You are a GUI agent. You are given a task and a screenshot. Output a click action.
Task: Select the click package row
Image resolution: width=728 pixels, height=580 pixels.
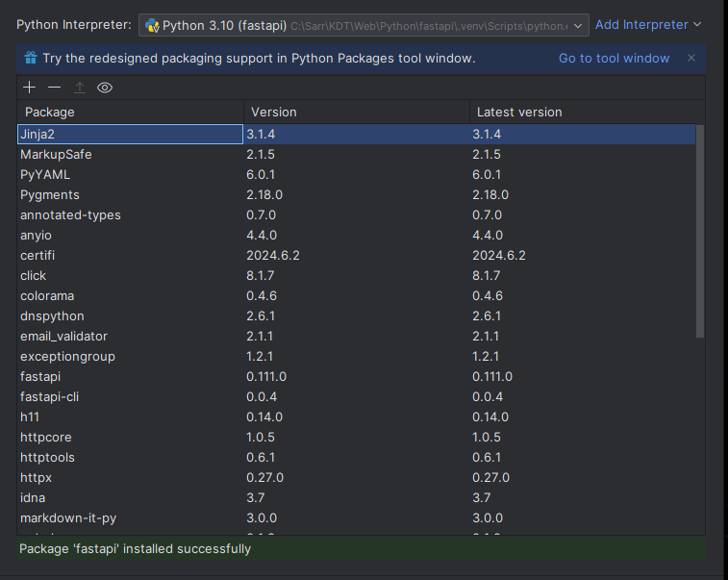tap(357, 275)
